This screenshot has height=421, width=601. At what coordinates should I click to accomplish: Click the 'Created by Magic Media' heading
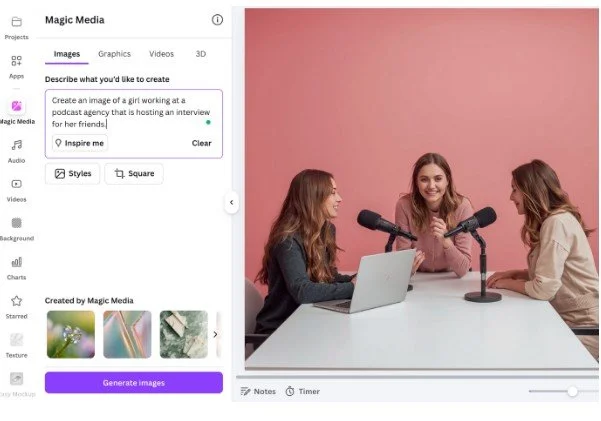coord(89,301)
